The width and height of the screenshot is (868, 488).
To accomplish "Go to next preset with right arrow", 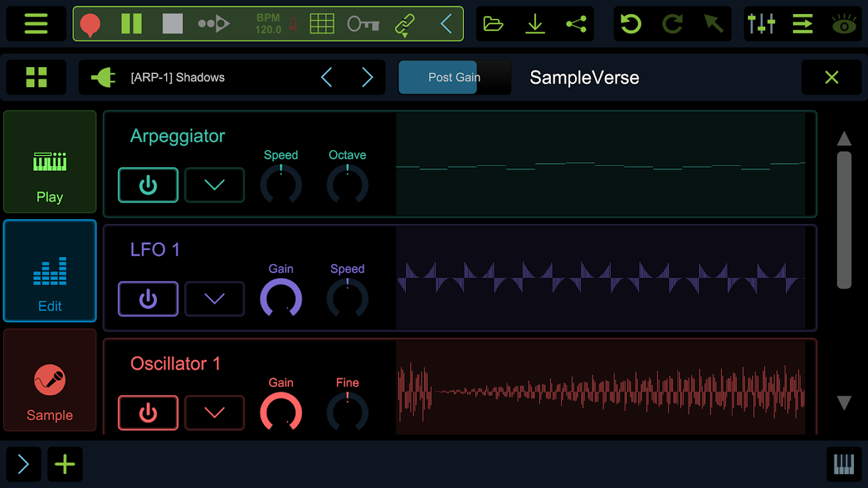I will point(367,77).
